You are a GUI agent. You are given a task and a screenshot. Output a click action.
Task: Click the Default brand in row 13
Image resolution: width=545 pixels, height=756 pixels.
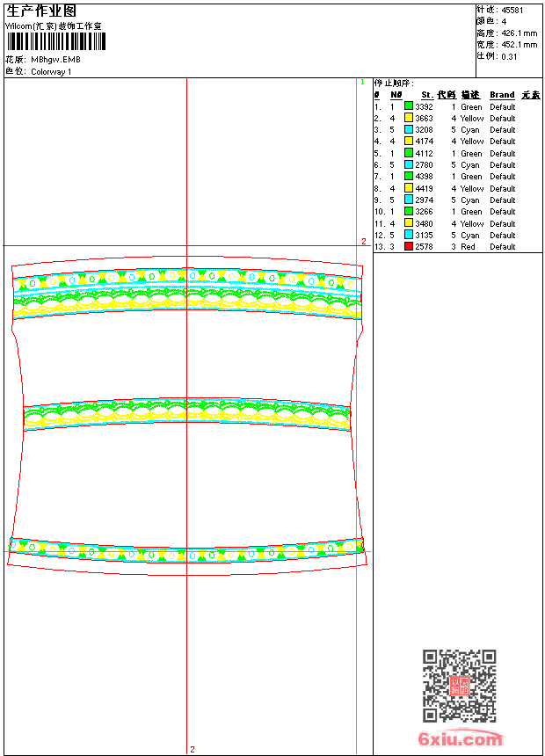click(x=502, y=247)
